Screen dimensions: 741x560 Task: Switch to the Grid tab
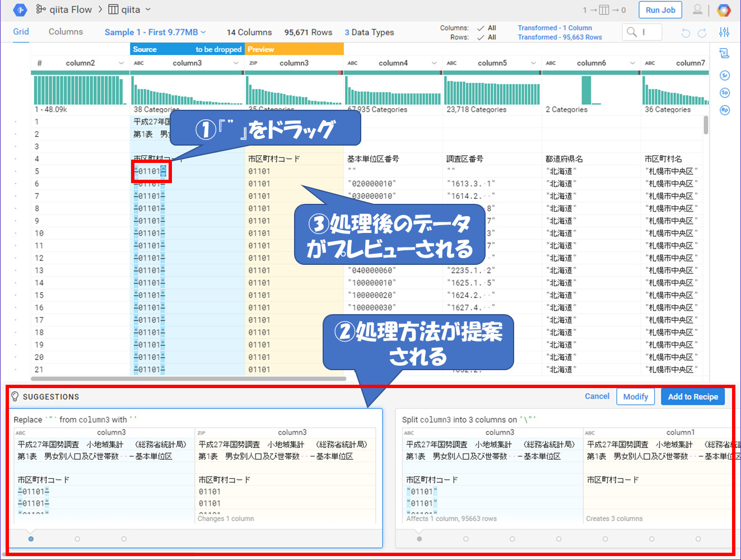(x=21, y=32)
